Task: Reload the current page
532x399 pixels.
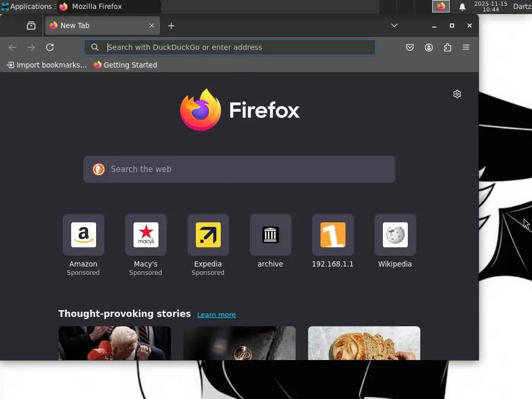Action: (x=50, y=47)
